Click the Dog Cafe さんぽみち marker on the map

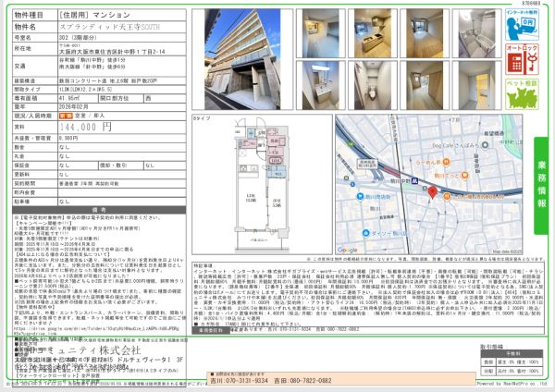(485, 145)
